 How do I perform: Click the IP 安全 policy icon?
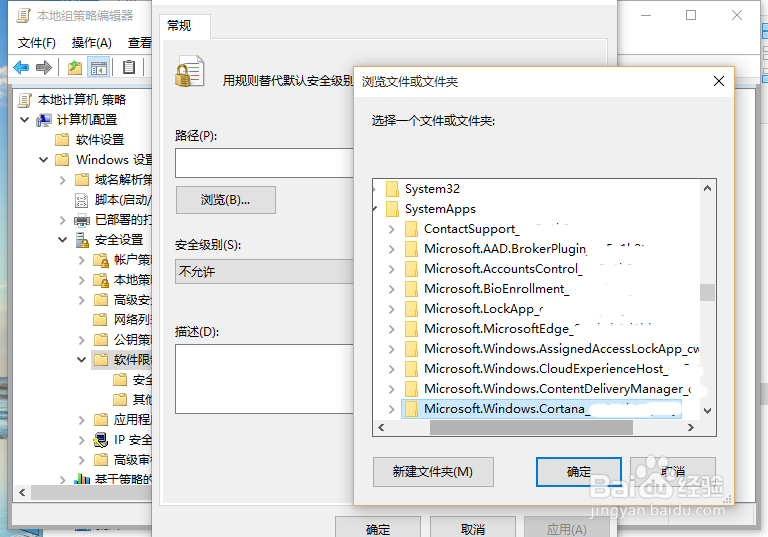tap(100, 439)
